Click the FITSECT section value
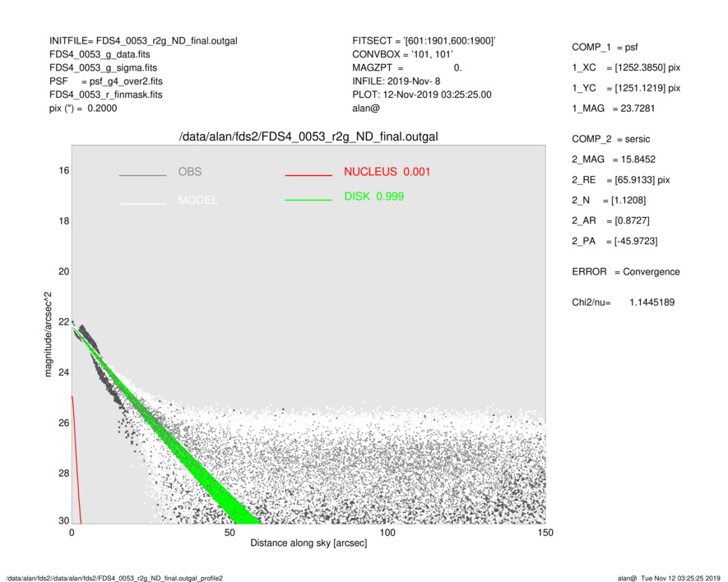Image resolution: width=728 pixels, height=582 pixels. click(424, 41)
